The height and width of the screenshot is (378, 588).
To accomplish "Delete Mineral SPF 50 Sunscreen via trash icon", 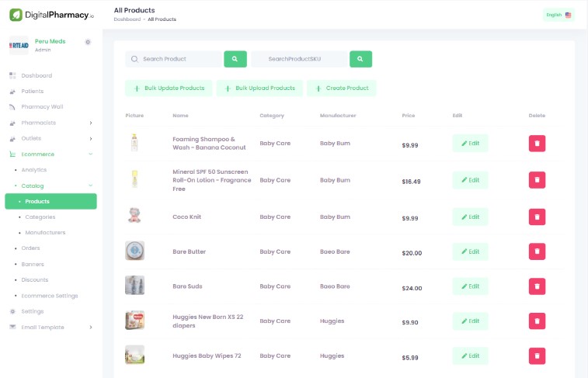I will click(537, 180).
